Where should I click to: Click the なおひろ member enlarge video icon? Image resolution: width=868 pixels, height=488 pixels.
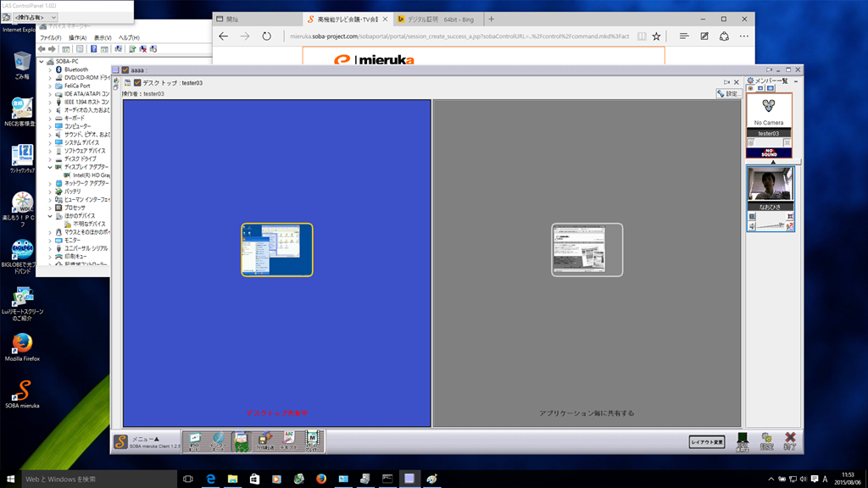pyautogui.click(x=790, y=216)
